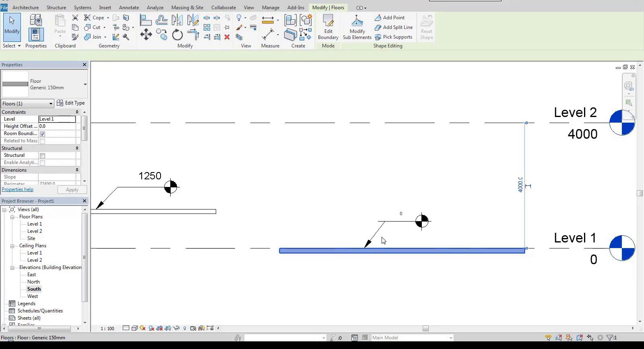
Task: Collapse the Elevations tree node
Action: 12,267
